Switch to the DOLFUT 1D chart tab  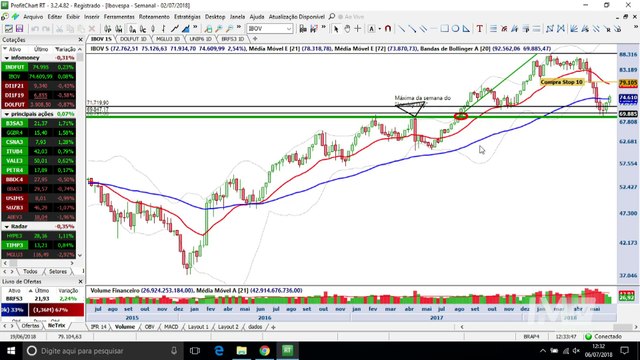pos(133,39)
